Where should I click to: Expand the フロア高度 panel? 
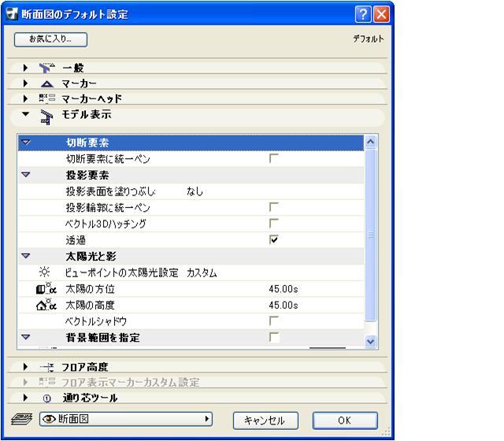coord(26,367)
